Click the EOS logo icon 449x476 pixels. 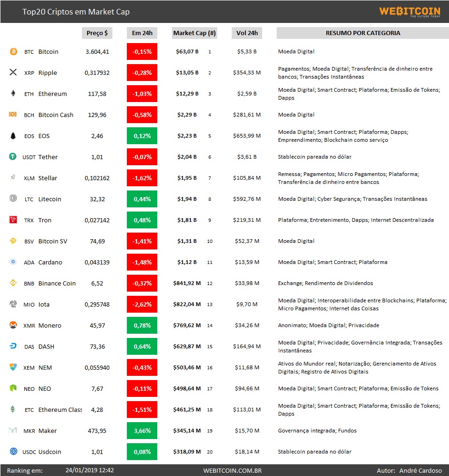[x=13, y=136]
